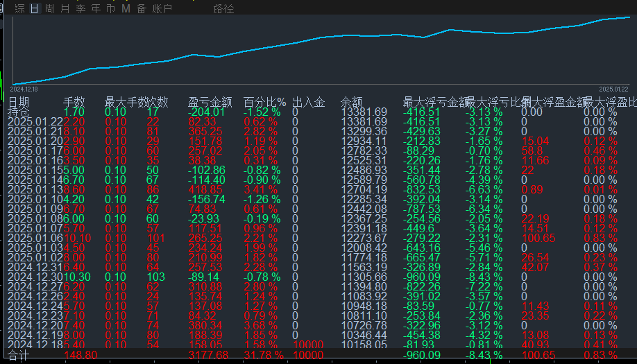Click total lots 148.80
The height and width of the screenshot is (364, 637).
(x=80, y=356)
